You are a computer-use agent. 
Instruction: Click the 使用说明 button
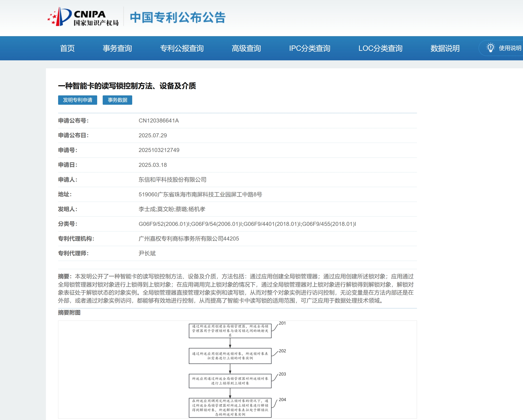coord(501,48)
